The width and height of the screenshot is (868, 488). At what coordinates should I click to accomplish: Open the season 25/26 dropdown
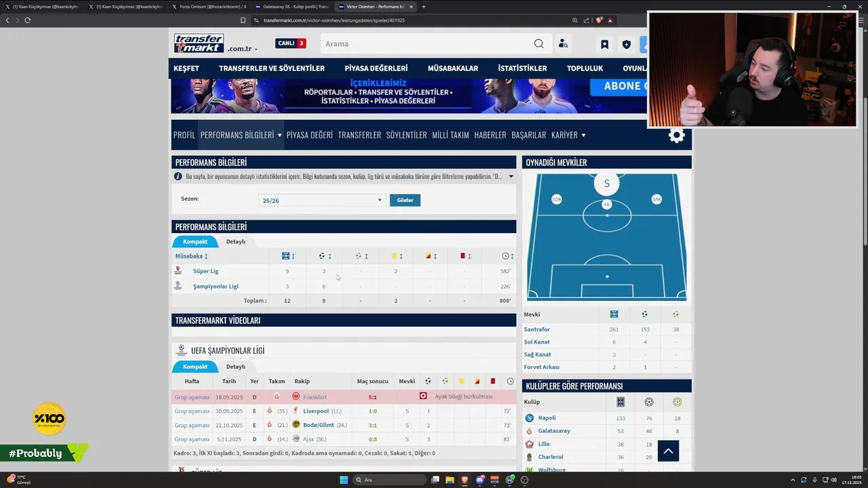[x=322, y=201]
